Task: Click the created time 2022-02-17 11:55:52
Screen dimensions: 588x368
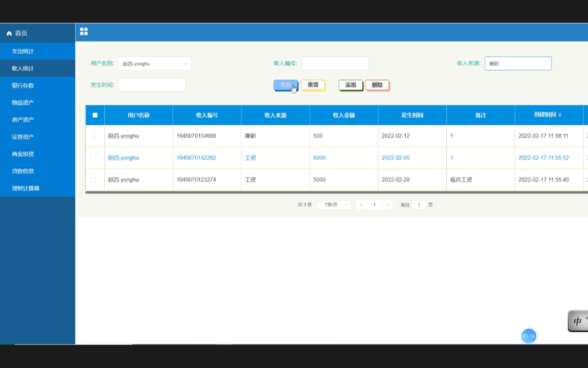Action: pos(543,158)
